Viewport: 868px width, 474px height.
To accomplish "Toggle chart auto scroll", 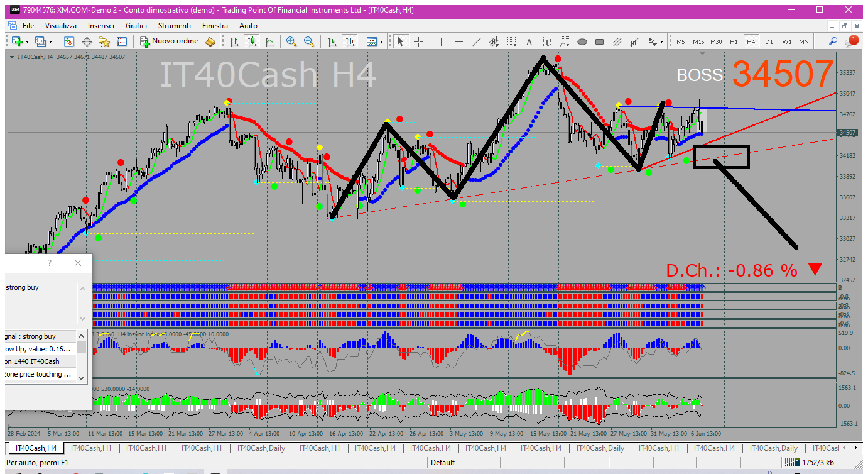I will [332, 41].
